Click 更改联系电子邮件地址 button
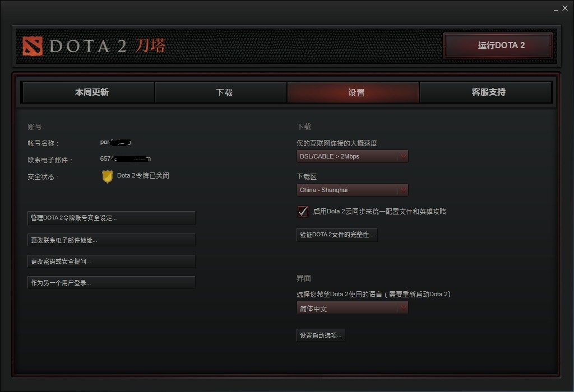The height and width of the screenshot is (392, 574). [x=112, y=240]
